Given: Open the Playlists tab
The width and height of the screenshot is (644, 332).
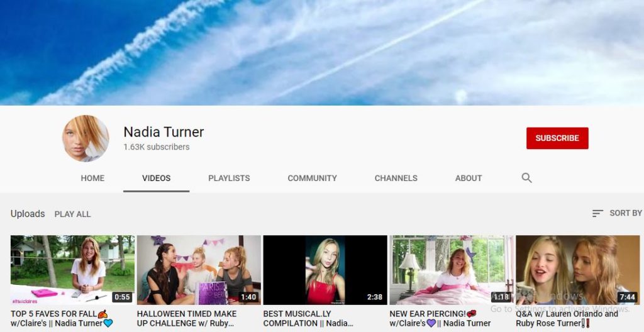Looking at the screenshot, I should pos(229,179).
